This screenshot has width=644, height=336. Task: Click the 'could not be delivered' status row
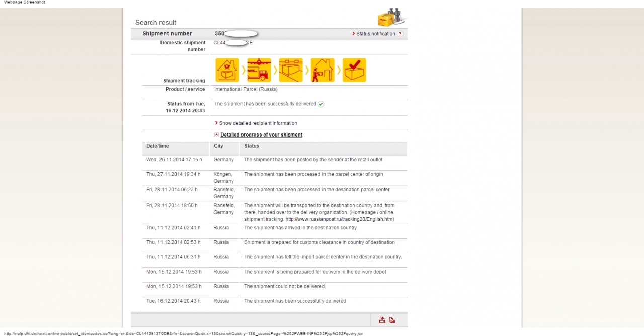pyautogui.click(x=285, y=287)
